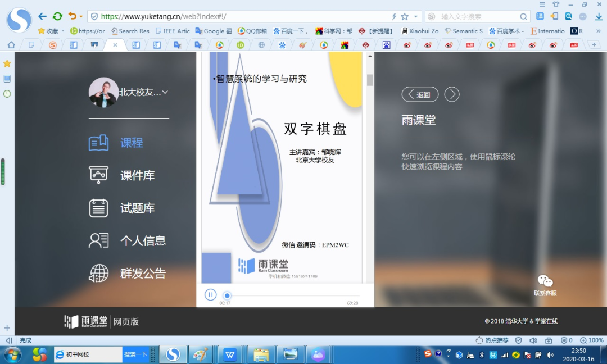607x364 pixels.
Task: Click the sidebar plus add icon
Action: [x=7, y=328]
